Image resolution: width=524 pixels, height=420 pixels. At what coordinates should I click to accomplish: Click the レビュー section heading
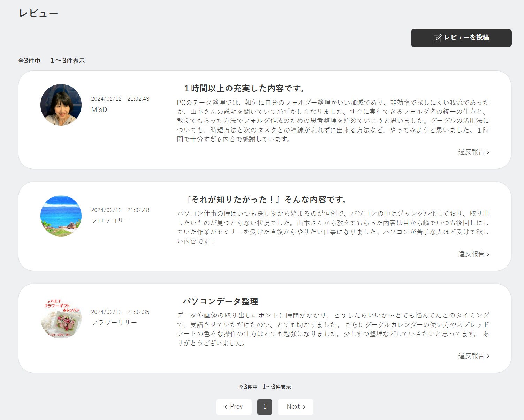38,14
